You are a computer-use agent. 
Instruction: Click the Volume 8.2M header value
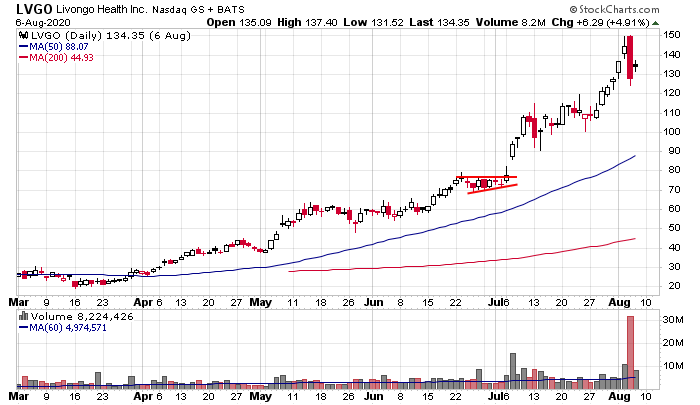(510, 22)
